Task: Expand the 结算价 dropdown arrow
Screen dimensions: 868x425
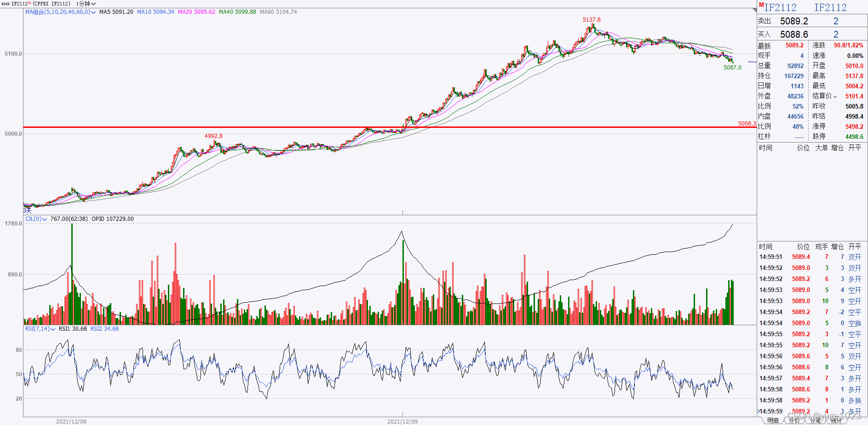Action: pos(835,97)
